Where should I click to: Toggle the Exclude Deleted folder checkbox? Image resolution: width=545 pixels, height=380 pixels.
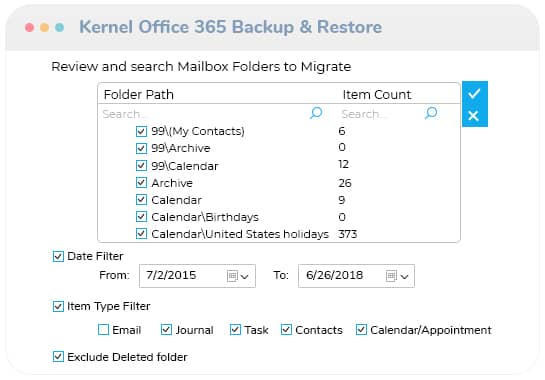58,357
